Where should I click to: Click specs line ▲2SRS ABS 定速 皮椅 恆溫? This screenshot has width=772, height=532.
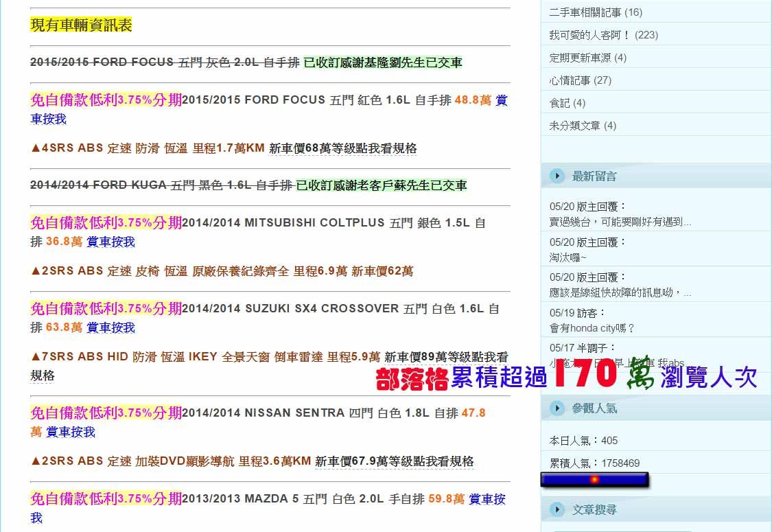(222, 271)
